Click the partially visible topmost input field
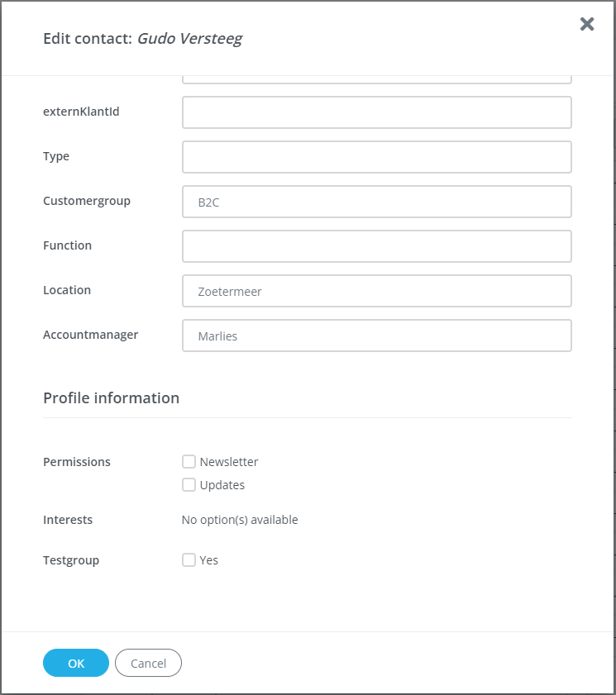616x695 pixels. point(376,74)
